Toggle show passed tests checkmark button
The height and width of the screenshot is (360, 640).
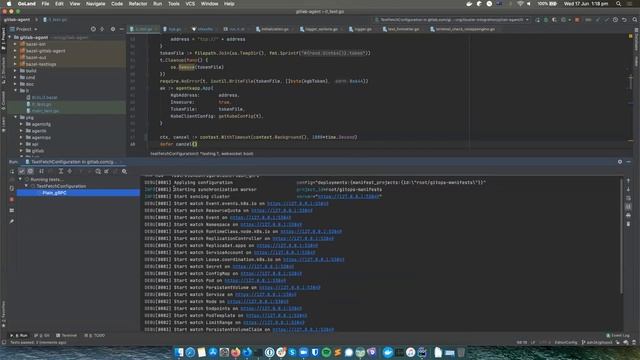(x=22, y=171)
